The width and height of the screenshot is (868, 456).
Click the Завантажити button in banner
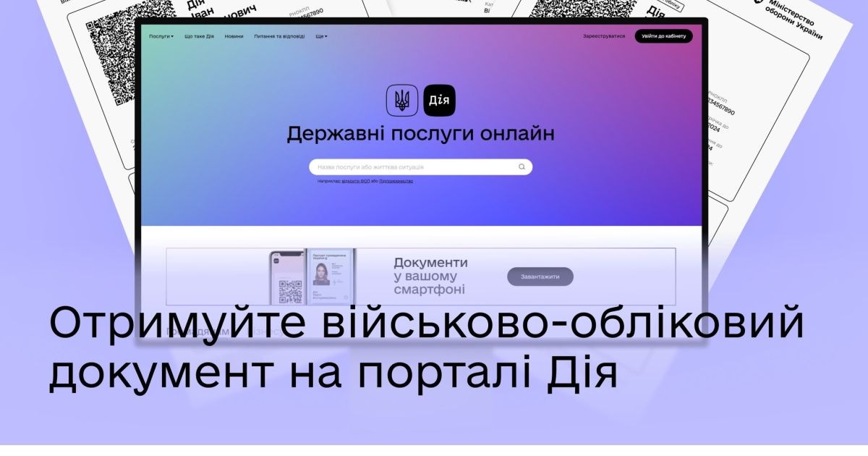540,276
